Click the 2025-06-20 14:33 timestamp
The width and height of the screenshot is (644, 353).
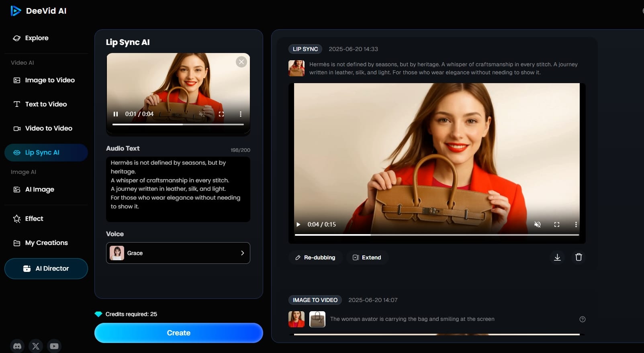pyautogui.click(x=353, y=49)
